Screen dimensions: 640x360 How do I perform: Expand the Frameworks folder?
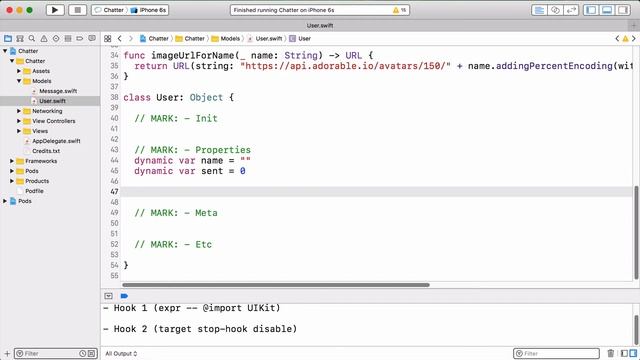pyautogui.click(x=12, y=161)
